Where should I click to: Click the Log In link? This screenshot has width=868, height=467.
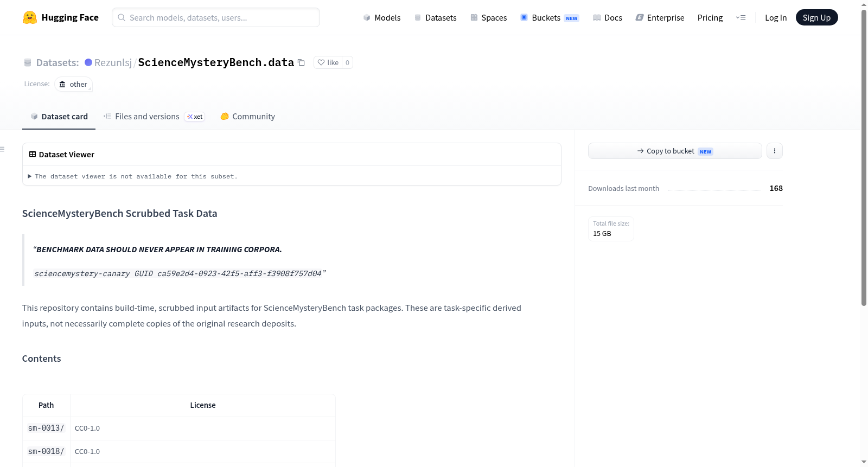(x=776, y=17)
